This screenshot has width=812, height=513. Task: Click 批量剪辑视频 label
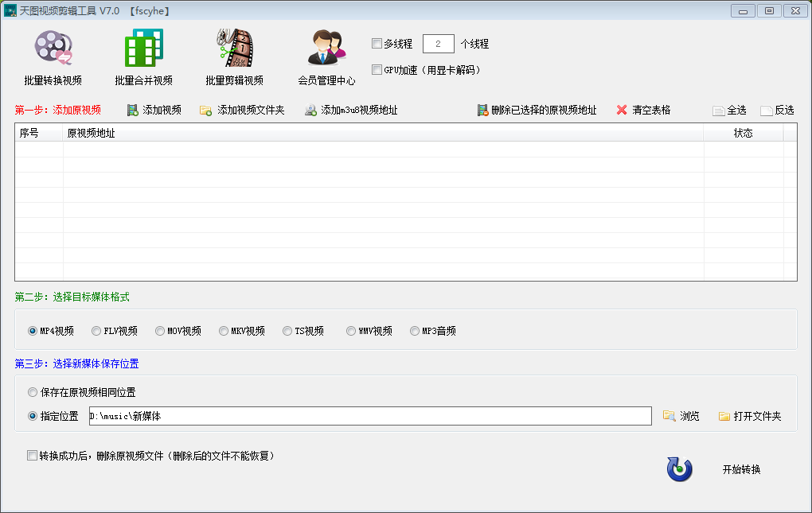(x=235, y=80)
